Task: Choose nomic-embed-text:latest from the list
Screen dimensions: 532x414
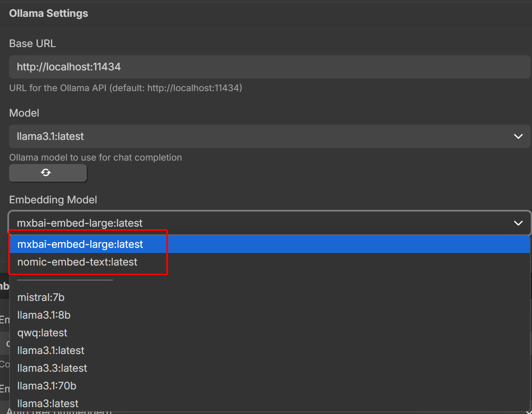Action: pyautogui.click(x=77, y=262)
